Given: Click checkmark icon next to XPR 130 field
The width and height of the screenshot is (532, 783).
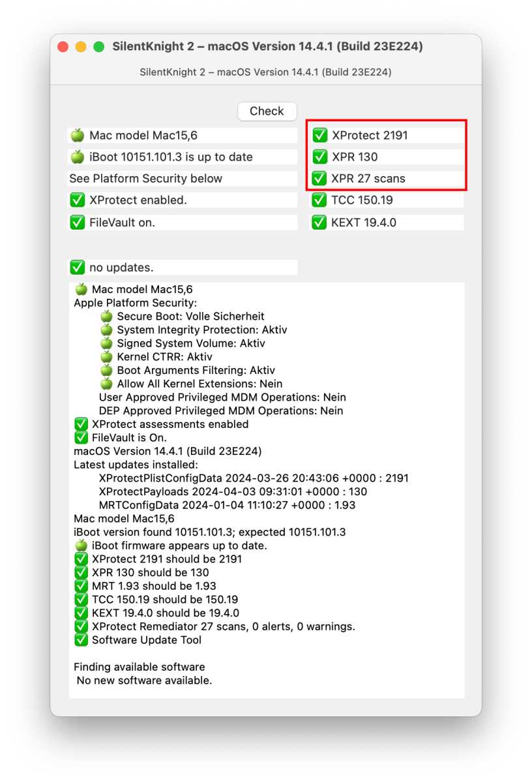Looking at the screenshot, I should click(319, 157).
